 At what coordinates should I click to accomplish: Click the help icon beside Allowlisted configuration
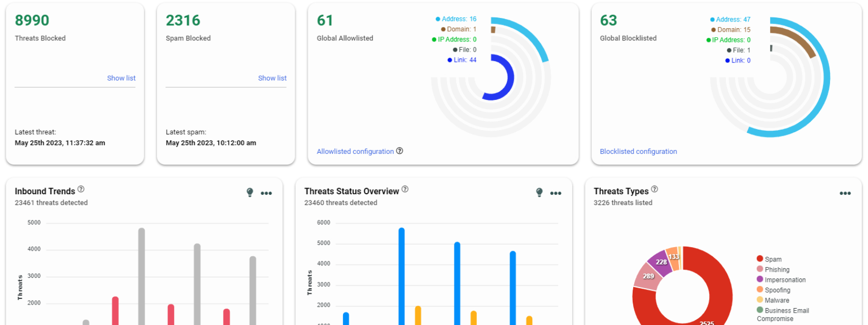tap(399, 151)
